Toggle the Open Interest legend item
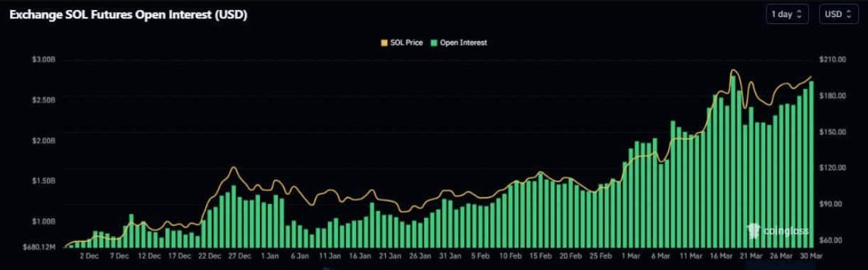 (459, 43)
